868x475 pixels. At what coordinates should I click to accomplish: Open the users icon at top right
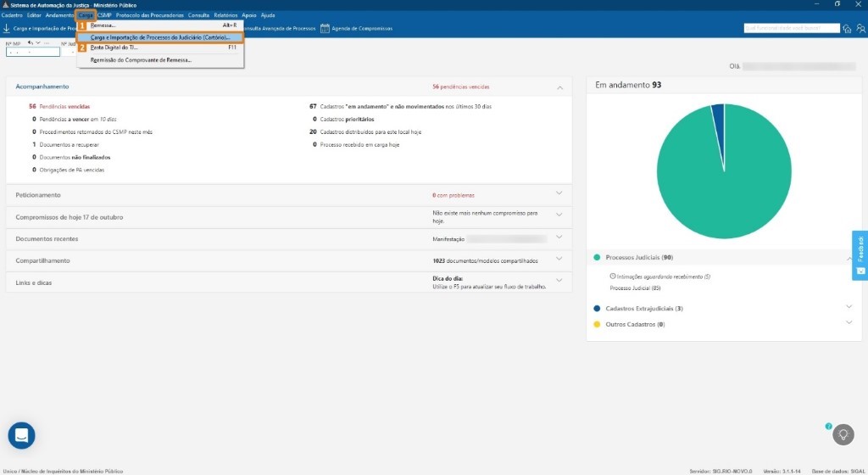[861, 28]
